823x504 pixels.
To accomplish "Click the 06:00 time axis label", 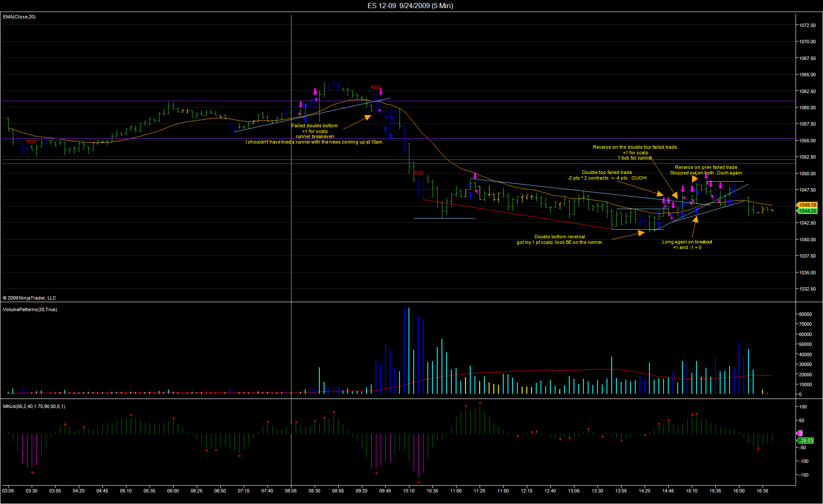I will [173, 491].
